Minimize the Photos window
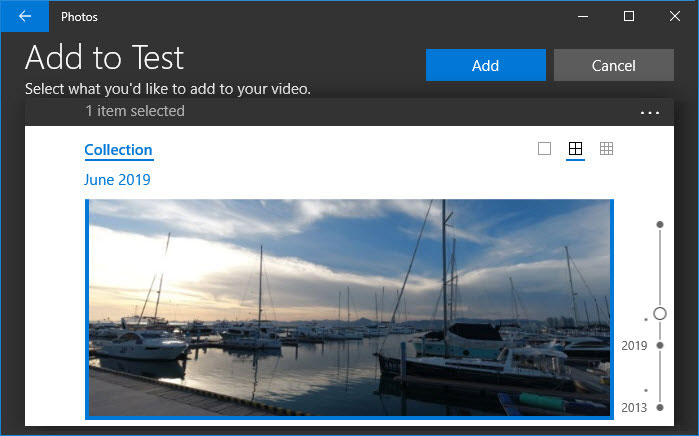This screenshot has width=699, height=436. pos(582,16)
